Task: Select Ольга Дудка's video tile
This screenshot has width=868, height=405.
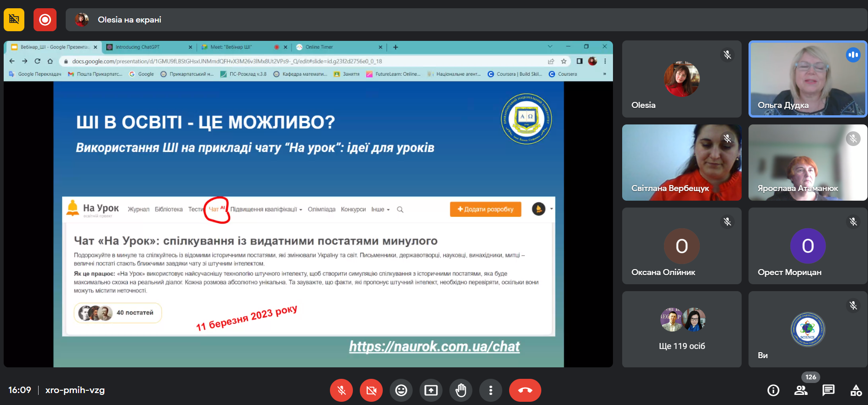Action: [x=807, y=79]
